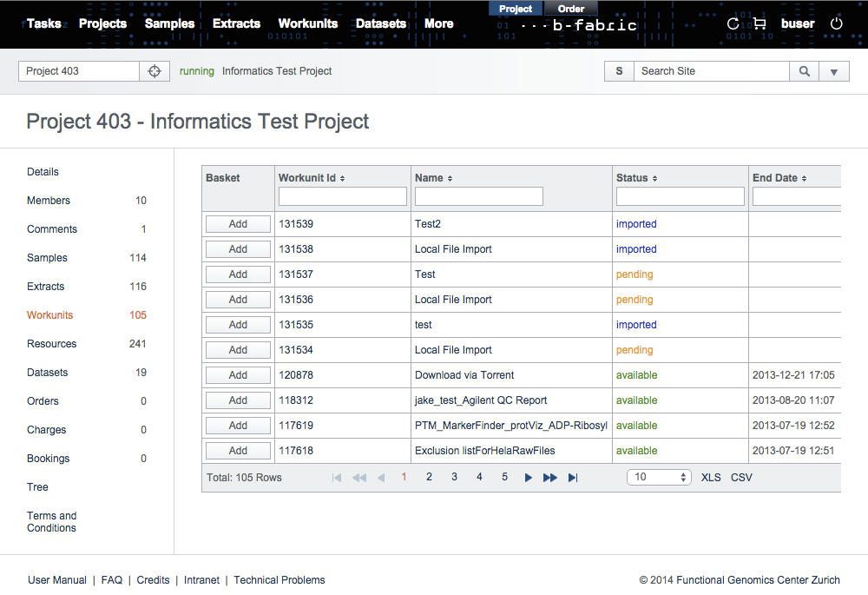868x595 pixels.
Task: Open Terms and Conditions
Action: [51, 522]
